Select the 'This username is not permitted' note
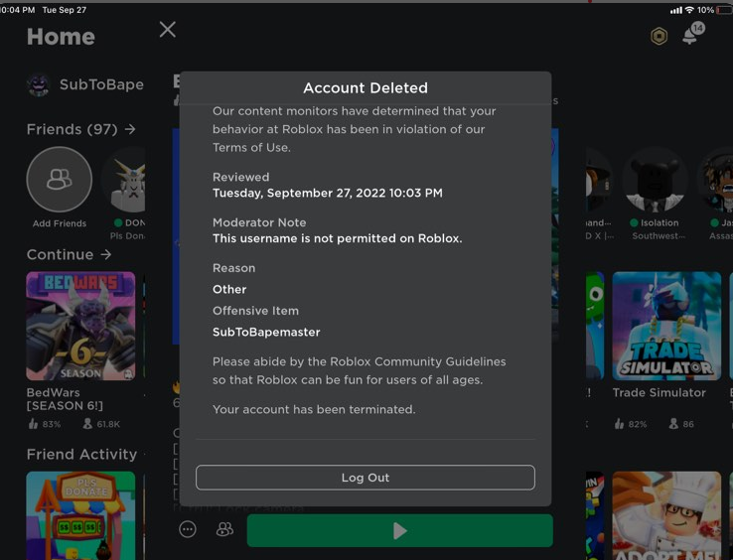Viewport: 733px width, 560px height. click(x=337, y=238)
